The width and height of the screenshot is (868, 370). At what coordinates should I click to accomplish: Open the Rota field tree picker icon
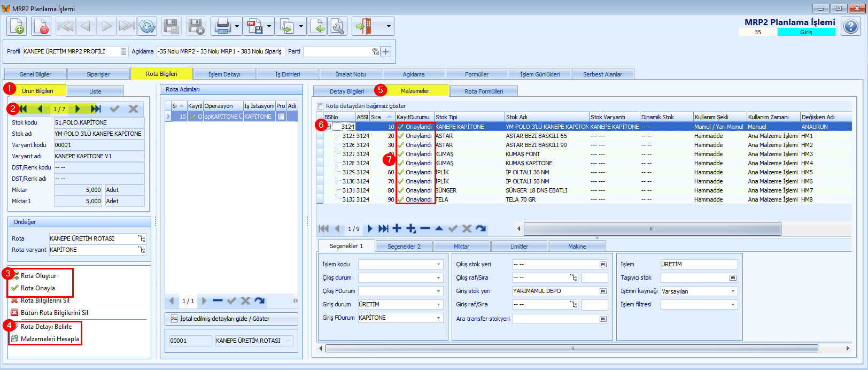click(142, 238)
